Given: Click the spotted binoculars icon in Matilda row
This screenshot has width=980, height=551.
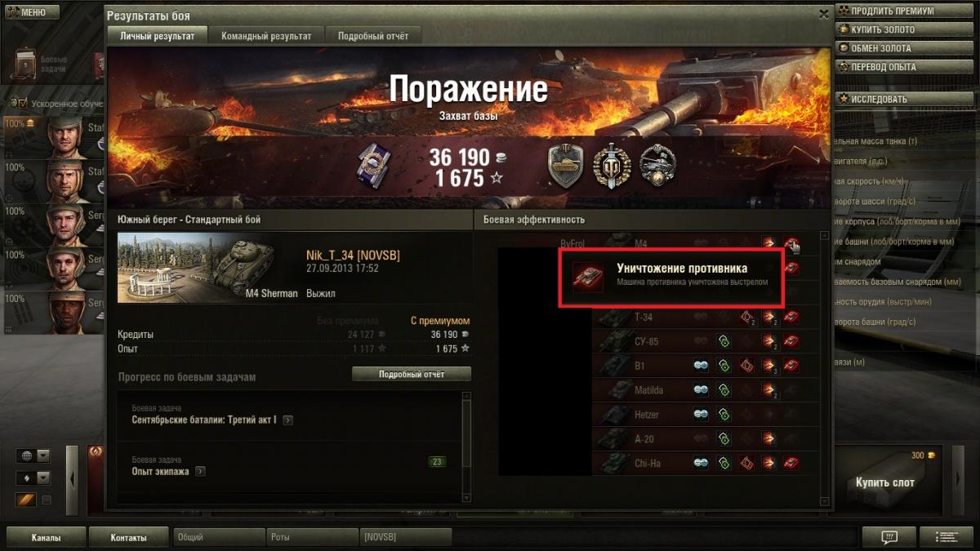Looking at the screenshot, I should tap(701, 390).
